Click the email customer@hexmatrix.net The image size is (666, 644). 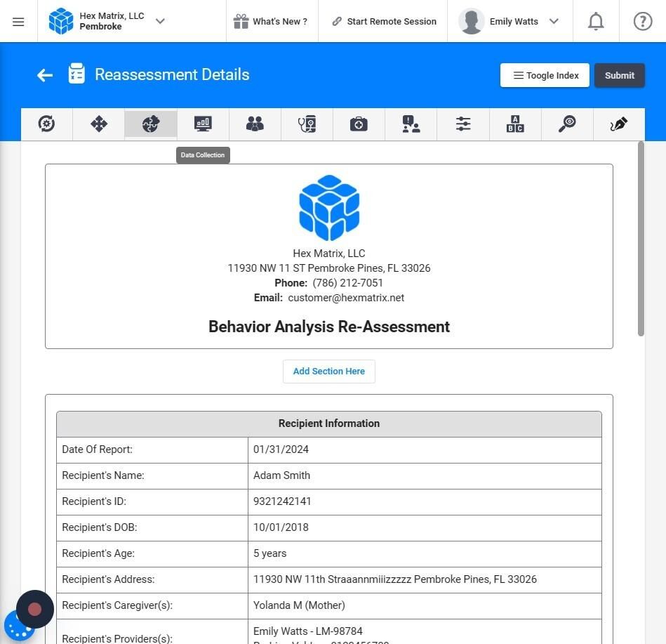coord(346,298)
